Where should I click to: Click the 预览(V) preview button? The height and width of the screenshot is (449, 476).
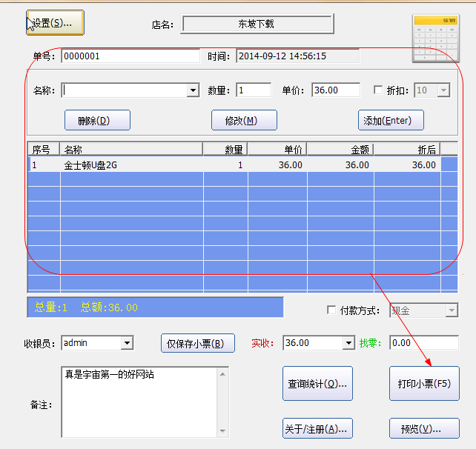tap(424, 428)
